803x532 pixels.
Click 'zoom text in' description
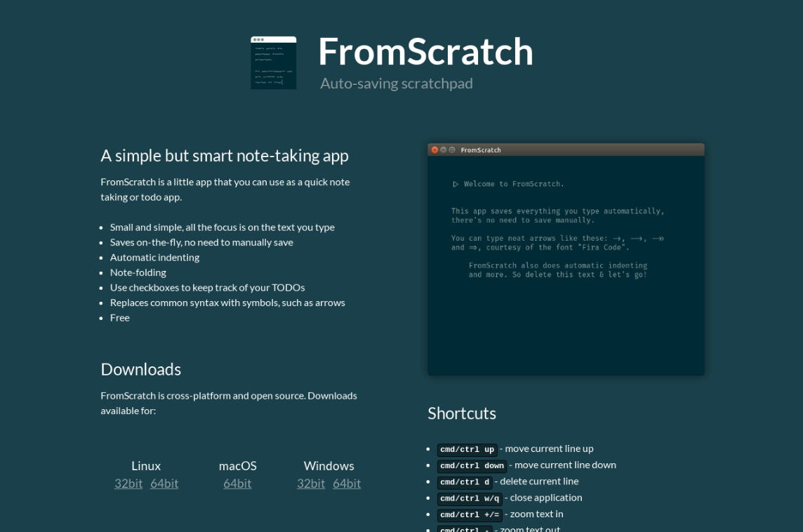click(537, 514)
